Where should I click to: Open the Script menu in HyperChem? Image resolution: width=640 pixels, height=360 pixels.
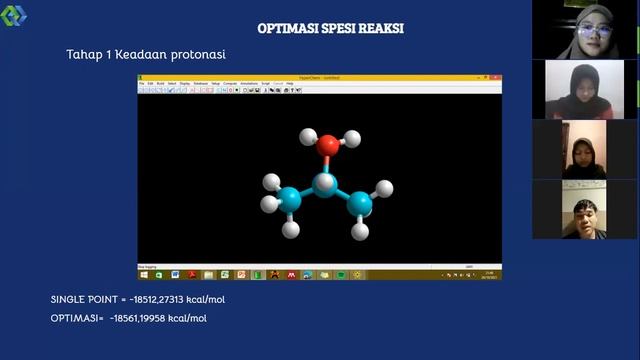click(x=265, y=84)
